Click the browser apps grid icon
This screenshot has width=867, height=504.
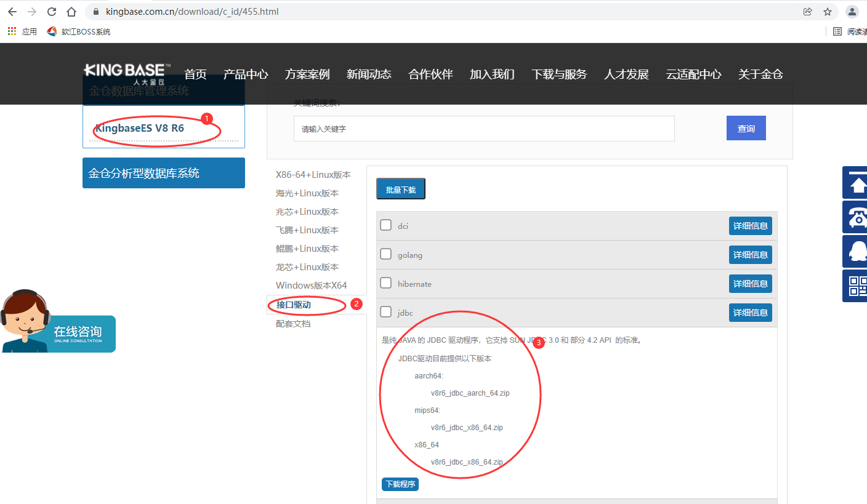[x=11, y=31]
